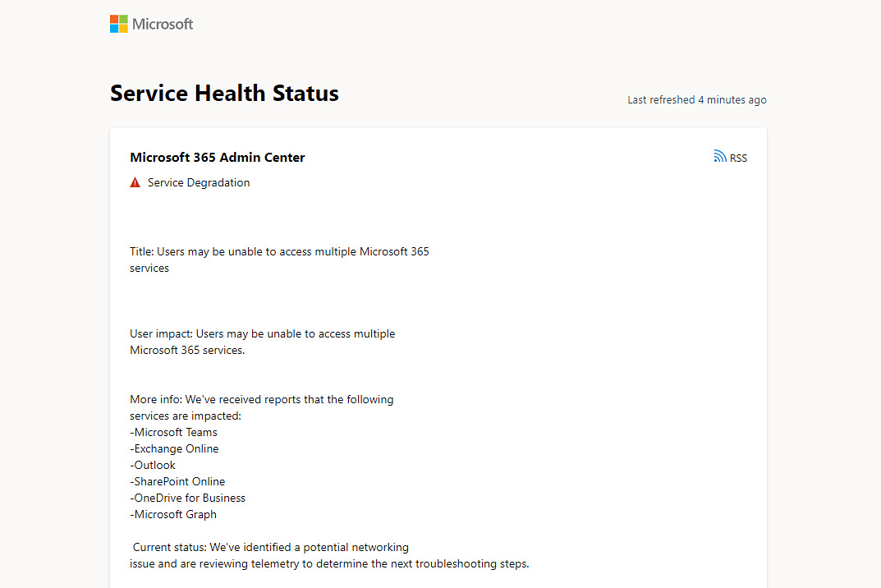This screenshot has width=881, height=588.
Task: Click the -Microsoft Teams list entry
Action: click(173, 432)
